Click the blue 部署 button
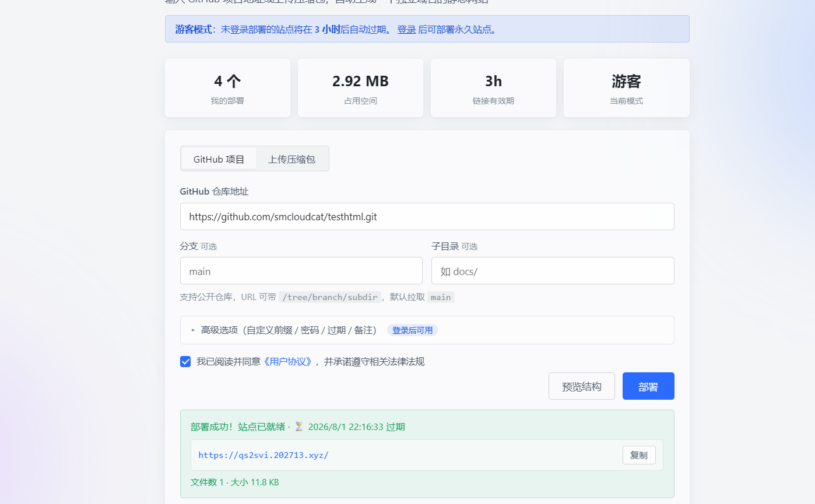The width and height of the screenshot is (815, 504). tap(648, 386)
